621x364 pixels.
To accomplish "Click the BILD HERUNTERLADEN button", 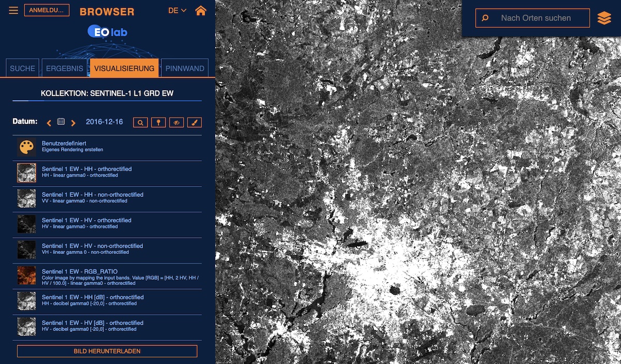I will pyautogui.click(x=107, y=351).
